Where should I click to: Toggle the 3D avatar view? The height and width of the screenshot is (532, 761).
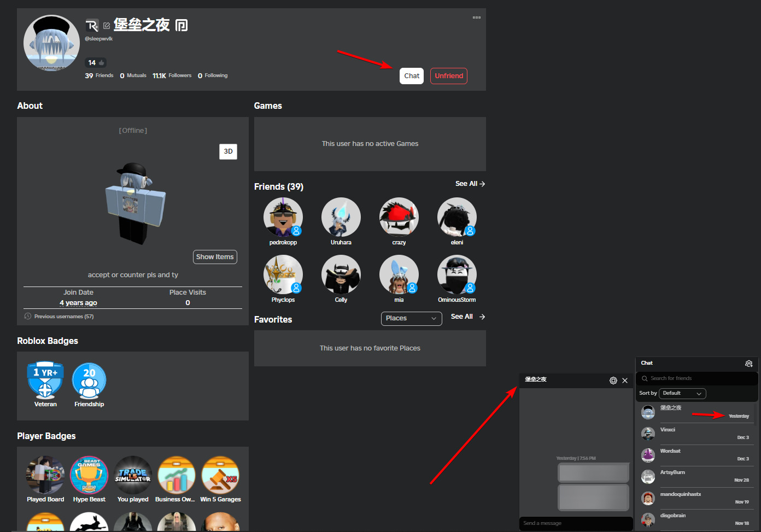click(x=228, y=151)
